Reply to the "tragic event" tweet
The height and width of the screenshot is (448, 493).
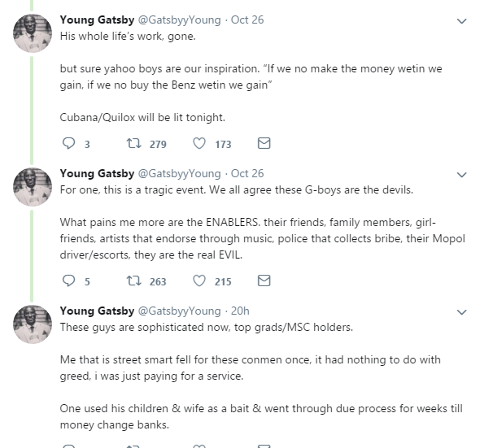tap(68, 281)
